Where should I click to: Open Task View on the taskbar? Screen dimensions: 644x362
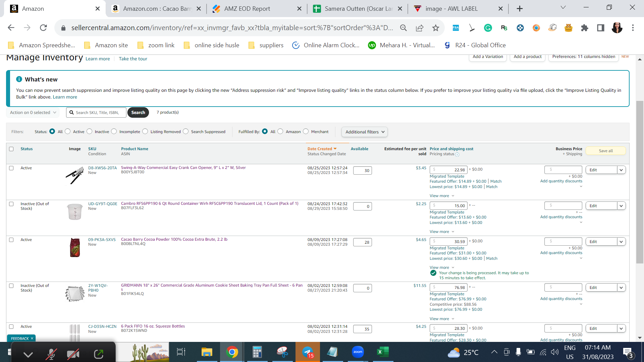pyautogui.click(x=181, y=352)
